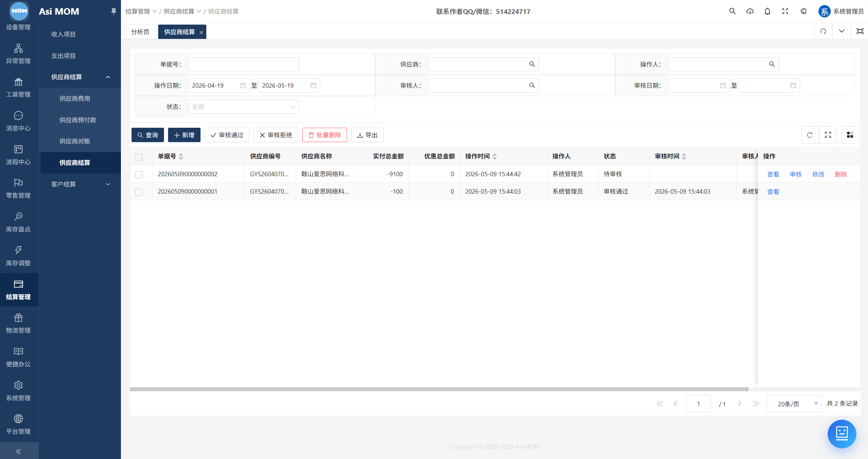This screenshot has height=459, width=868.
Task: Click the 批量删除 button
Action: point(325,135)
